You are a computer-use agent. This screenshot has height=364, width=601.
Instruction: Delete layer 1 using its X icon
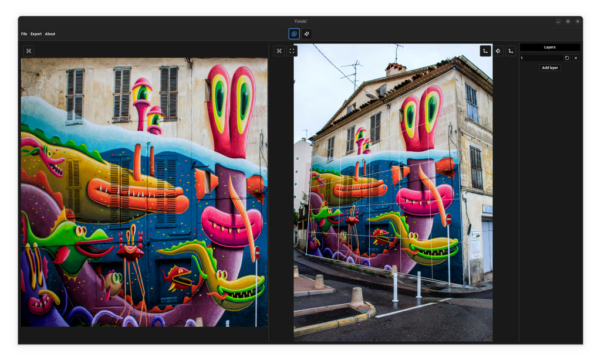(x=576, y=58)
